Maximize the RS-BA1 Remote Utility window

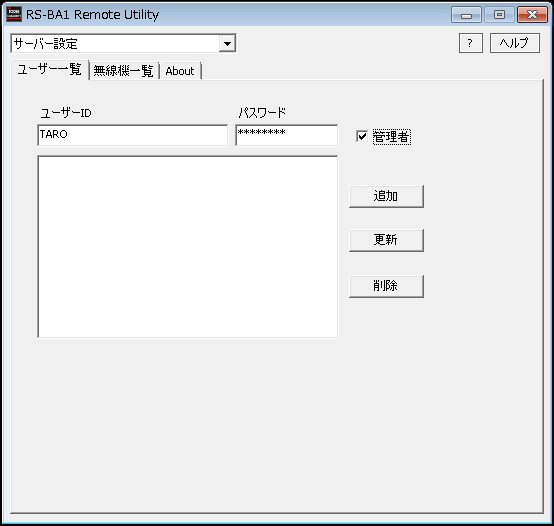pos(499,15)
